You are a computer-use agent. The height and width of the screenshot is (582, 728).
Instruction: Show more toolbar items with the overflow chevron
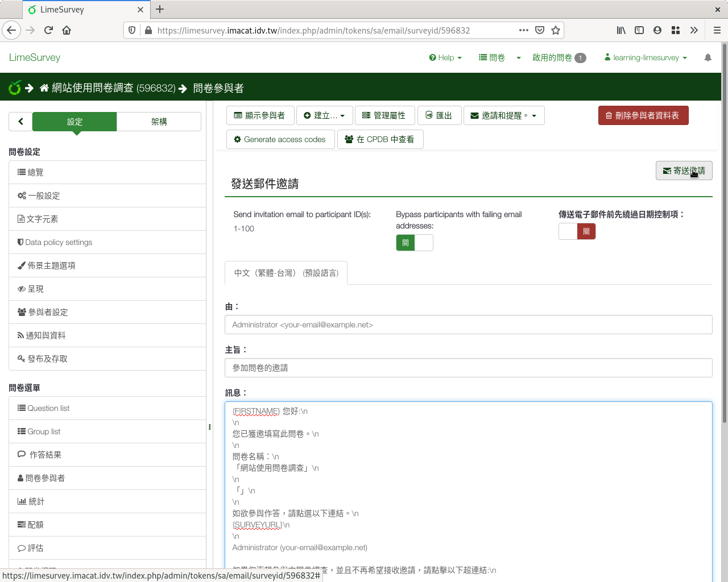pyautogui.click(x=694, y=30)
